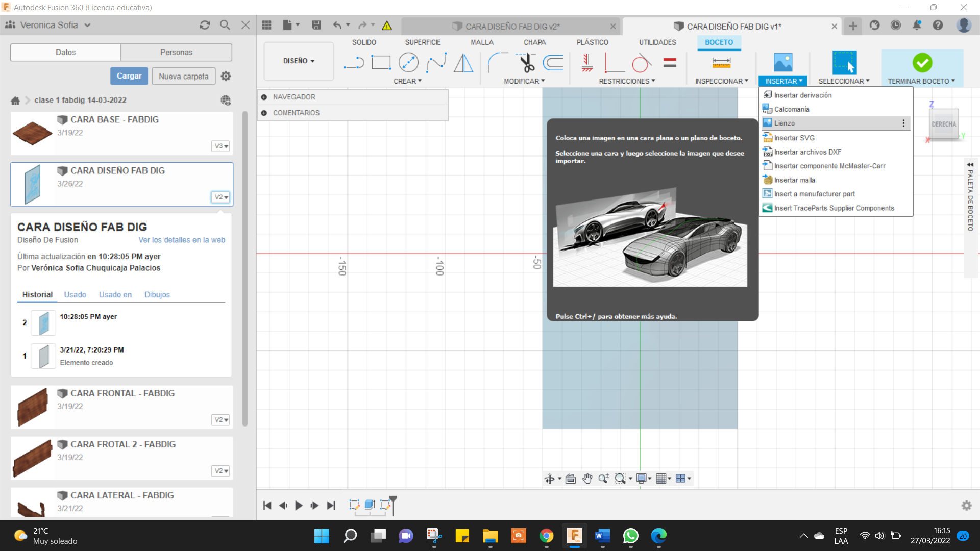This screenshot has width=980, height=551.
Task: Click the yellow warning triangle icon
Action: pos(387,26)
